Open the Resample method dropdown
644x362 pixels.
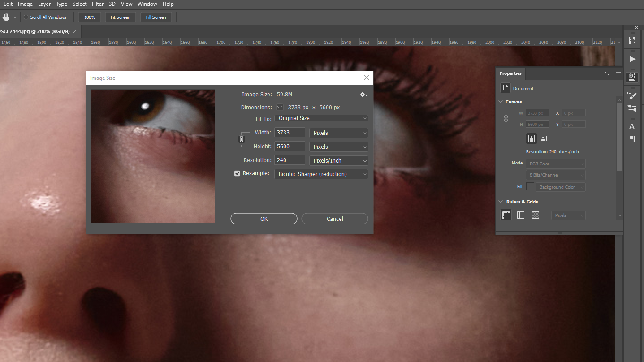tap(321, 174)
